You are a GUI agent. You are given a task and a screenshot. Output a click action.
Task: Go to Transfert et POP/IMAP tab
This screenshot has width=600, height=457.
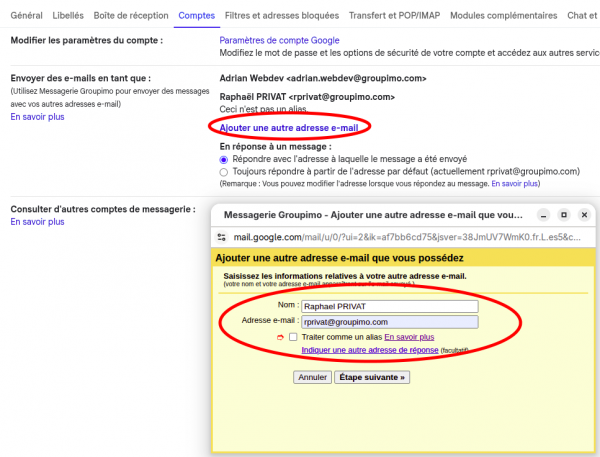(x=395, y=15)
